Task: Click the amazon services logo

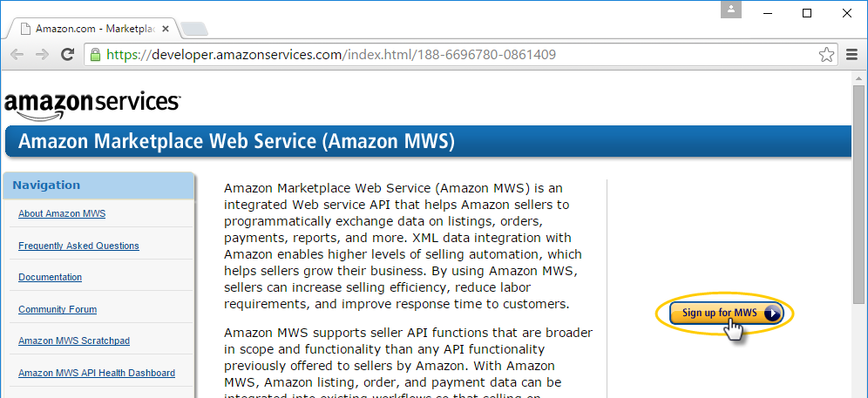Action: (x=92, y=105)
